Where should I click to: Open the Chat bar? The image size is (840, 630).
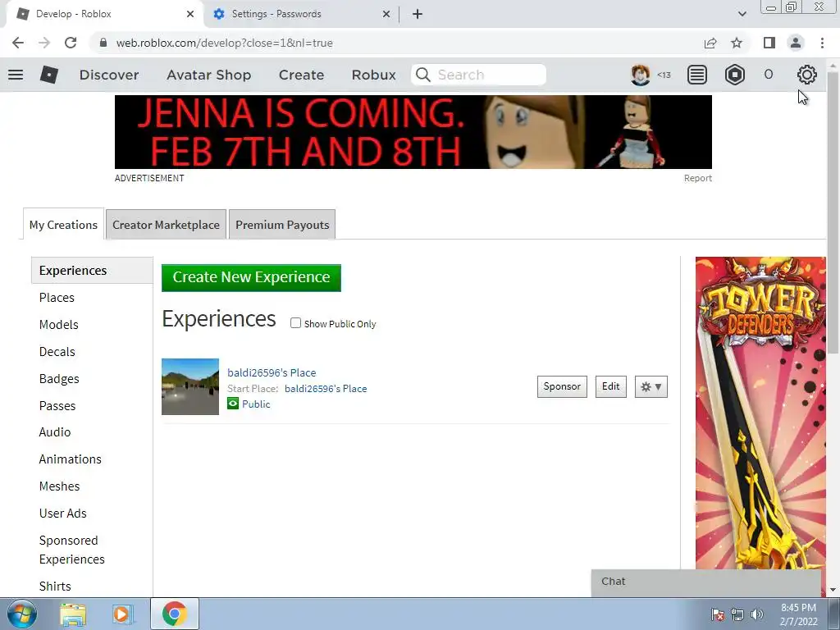pos(706,582)
